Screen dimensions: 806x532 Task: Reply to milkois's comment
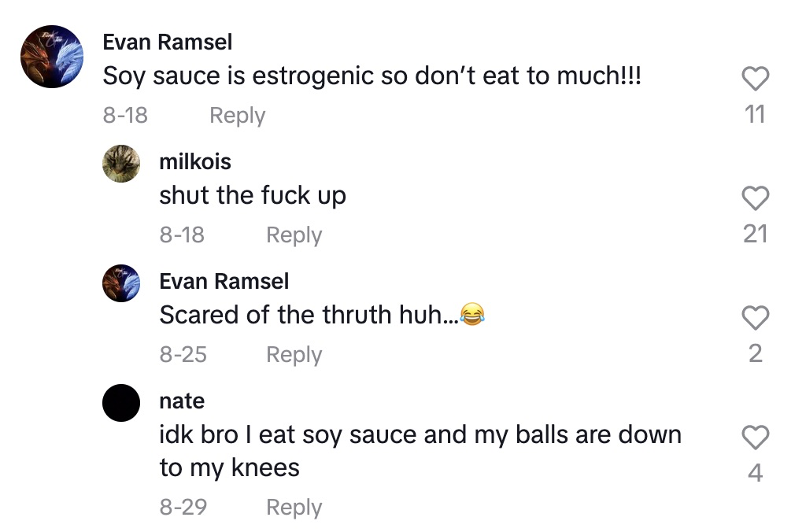pos(294,235)
